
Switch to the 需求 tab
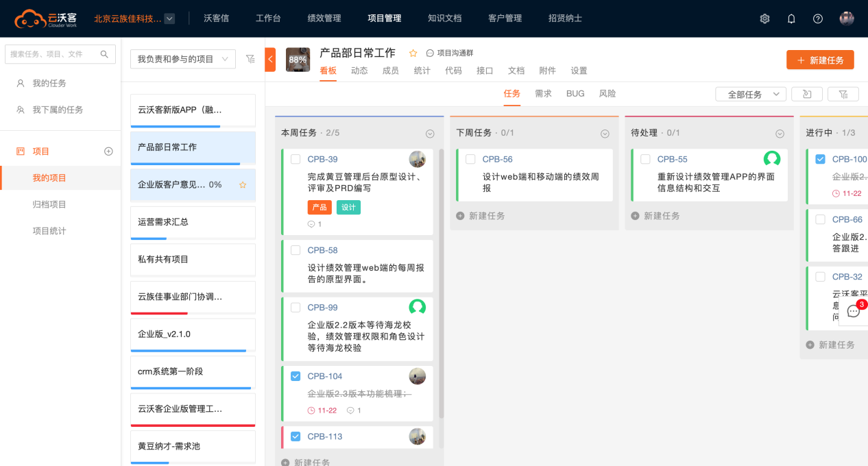[x=543, y=93]
